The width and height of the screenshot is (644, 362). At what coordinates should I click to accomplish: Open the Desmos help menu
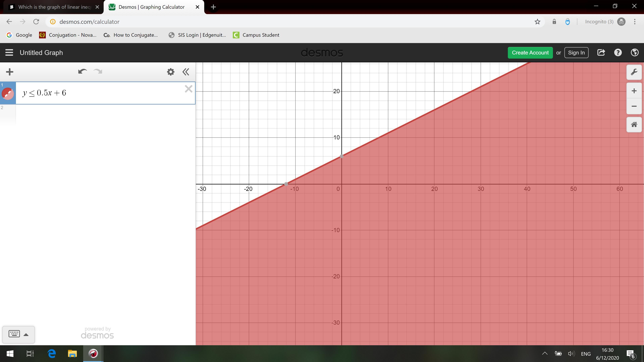pos(618,53)
